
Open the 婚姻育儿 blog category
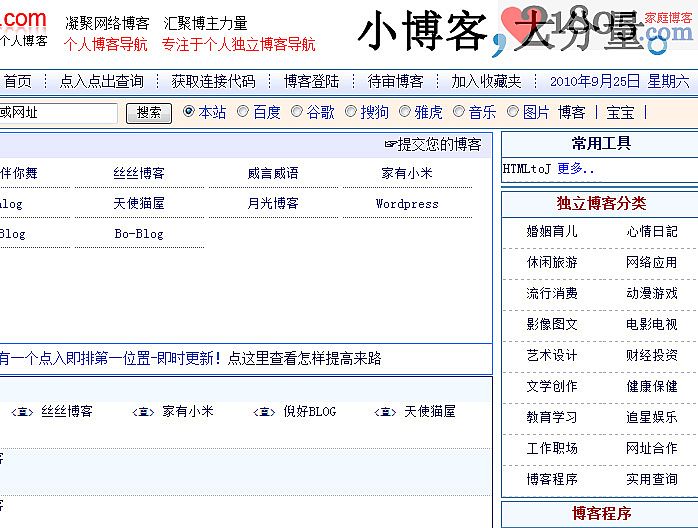552,231
